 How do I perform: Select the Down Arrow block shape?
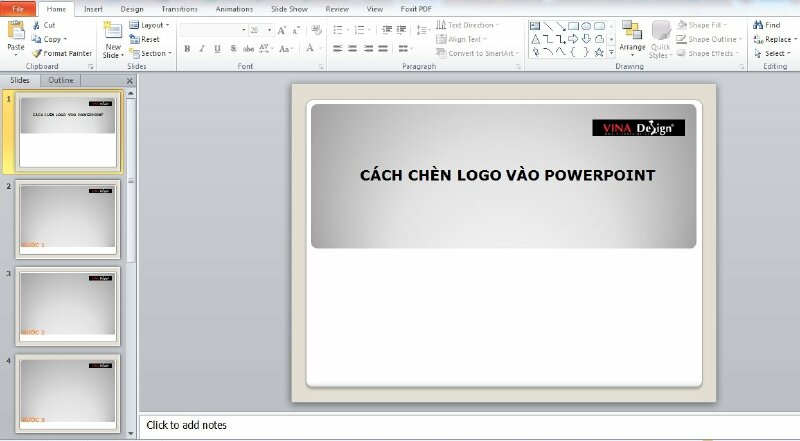click(x=586, y=39)
